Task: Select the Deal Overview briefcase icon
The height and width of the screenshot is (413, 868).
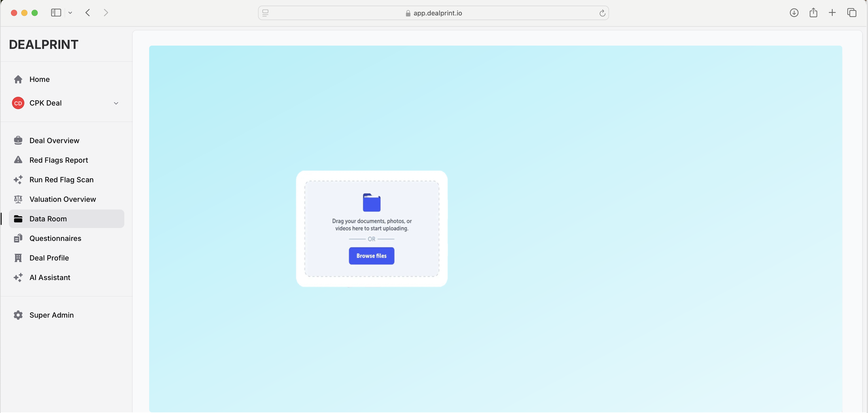Action: click(x=18, y=140)
